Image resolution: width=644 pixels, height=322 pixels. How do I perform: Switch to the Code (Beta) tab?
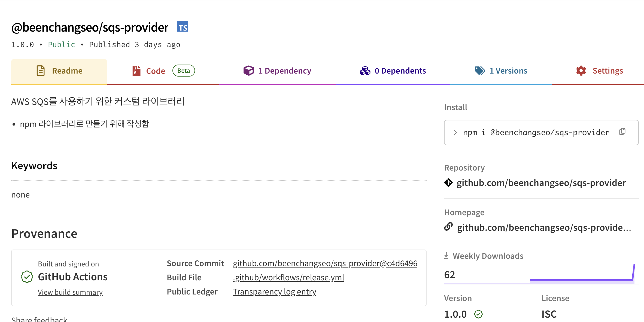(156, 71)
